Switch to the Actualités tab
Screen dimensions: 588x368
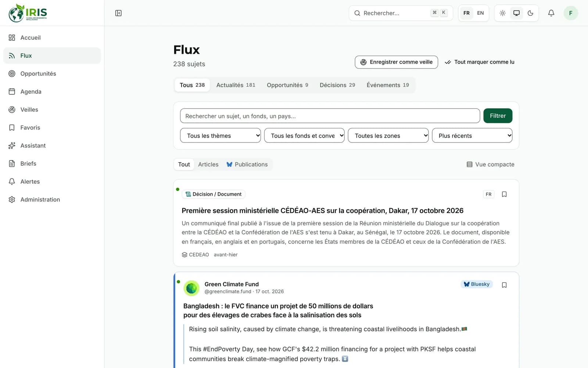pyautogui.click(x=236, y=85)
